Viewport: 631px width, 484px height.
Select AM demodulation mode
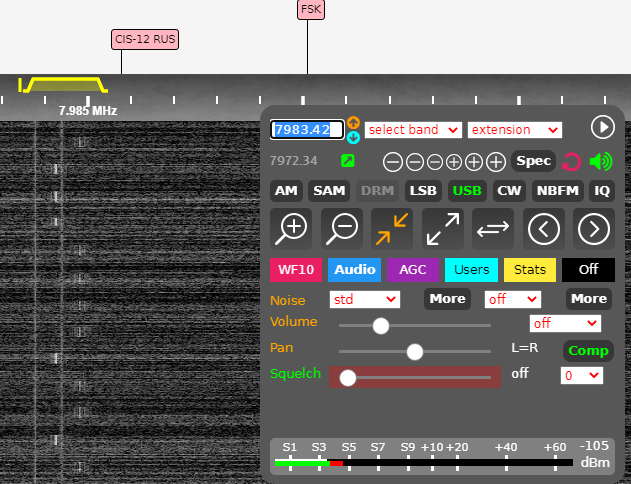point(286,191)
